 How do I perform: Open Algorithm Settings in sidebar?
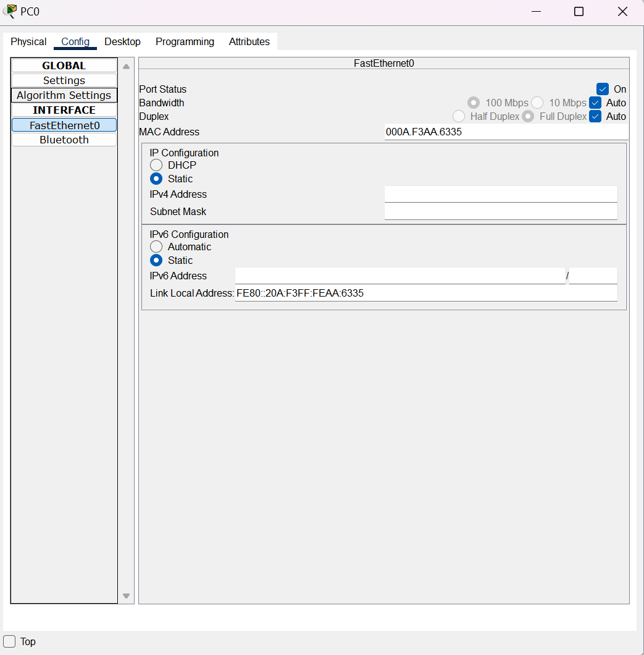(x=64, y=95)
